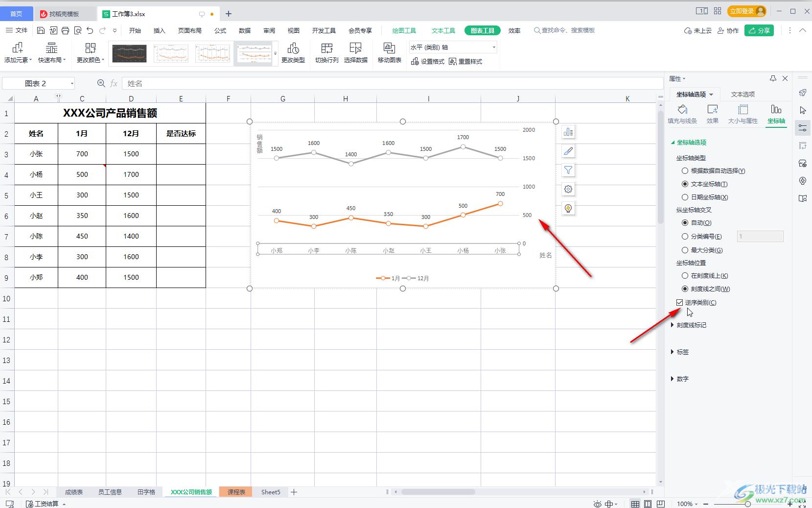Collapse axis options (坐标轴选项) section header
812x508 pixels.
[x=688, y=142]
